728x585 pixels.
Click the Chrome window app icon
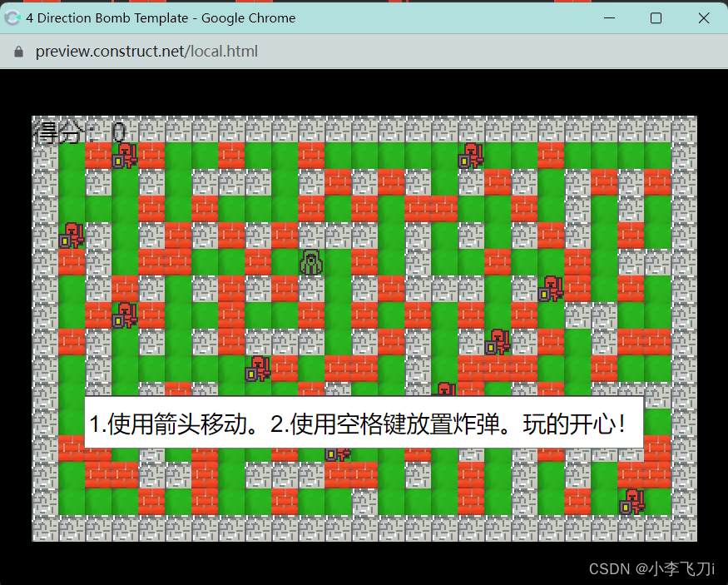12,17
